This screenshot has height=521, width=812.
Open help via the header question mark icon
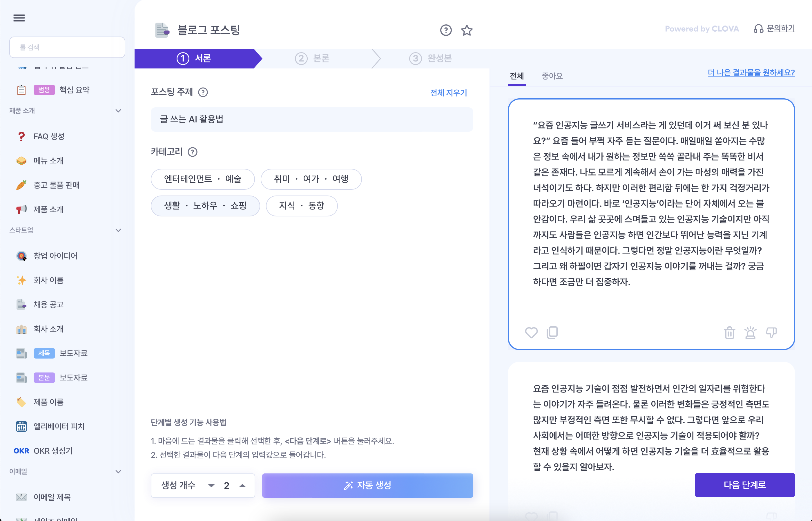(446, 30)
